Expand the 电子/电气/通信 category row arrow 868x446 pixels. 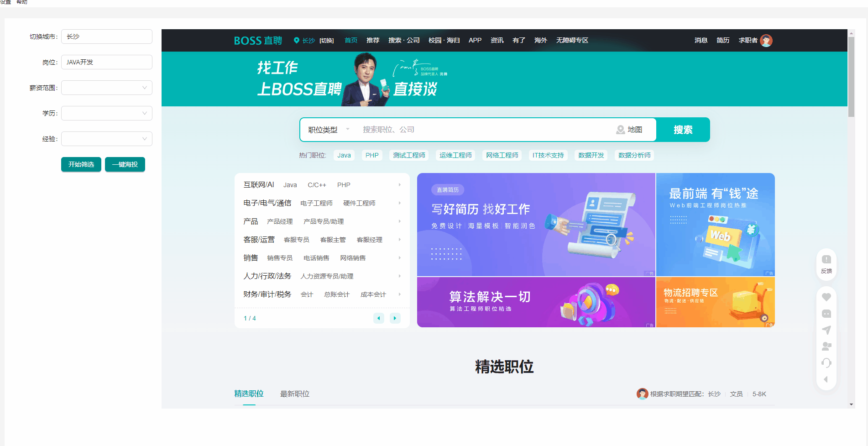click(399, 203)
